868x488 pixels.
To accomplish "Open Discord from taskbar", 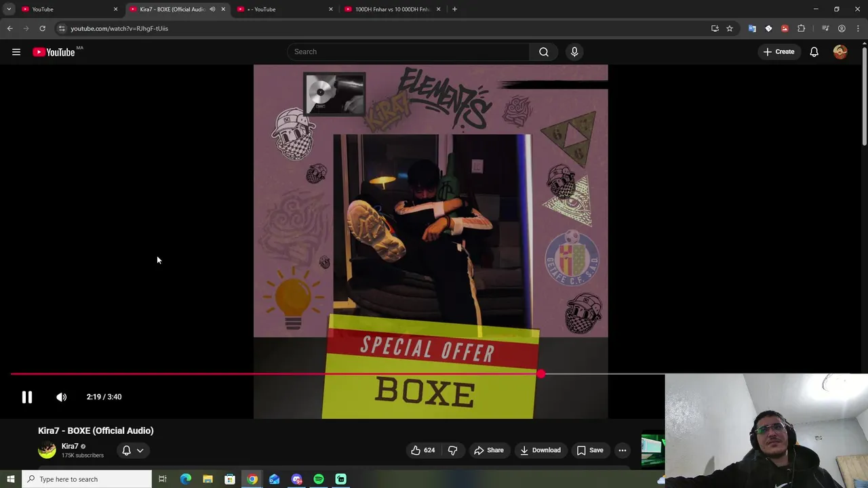I will (x=296, y=479).
